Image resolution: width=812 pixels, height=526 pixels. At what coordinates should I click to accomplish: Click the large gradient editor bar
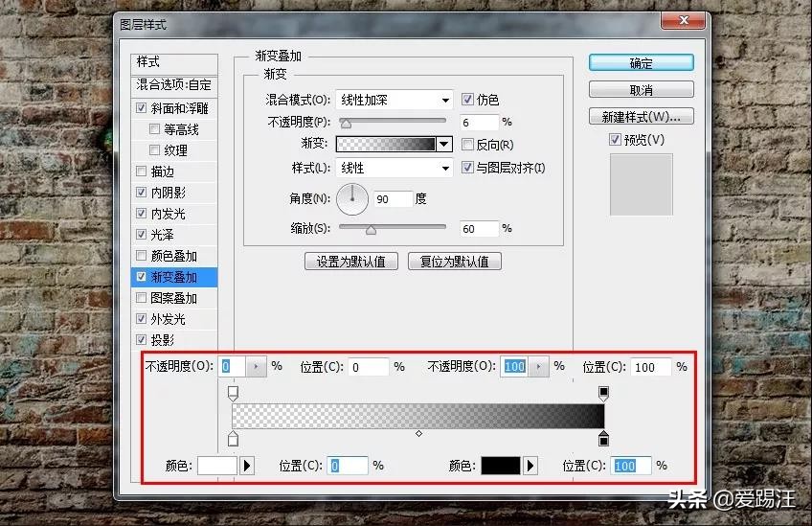pos(417,416)
